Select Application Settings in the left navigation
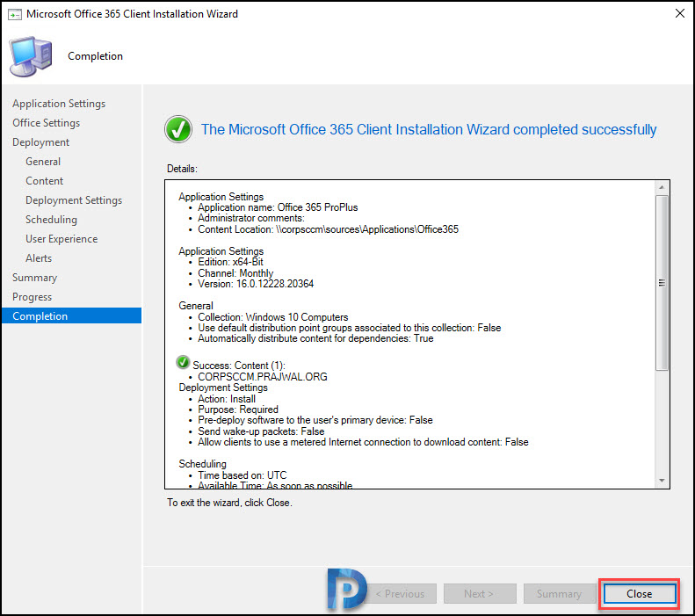 click(59, 104)
